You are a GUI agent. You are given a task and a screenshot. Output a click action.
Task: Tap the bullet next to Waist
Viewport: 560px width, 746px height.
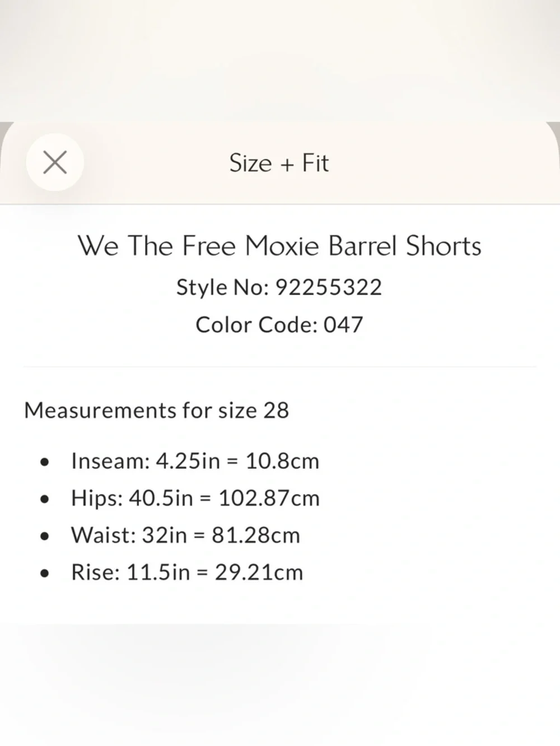coord(44,536)
